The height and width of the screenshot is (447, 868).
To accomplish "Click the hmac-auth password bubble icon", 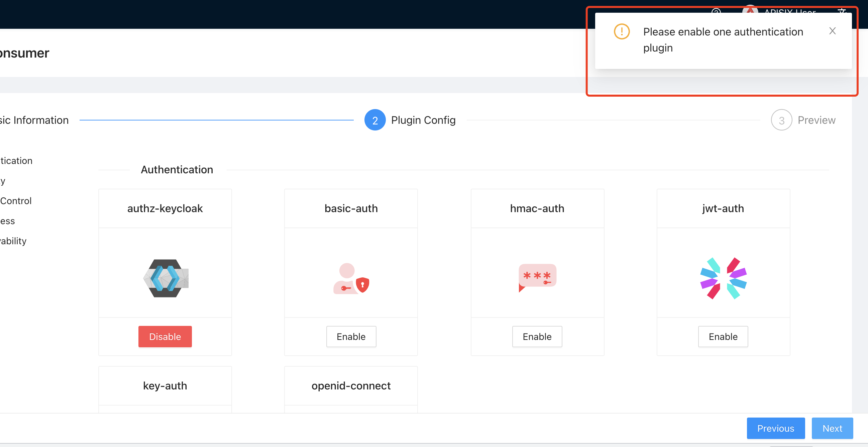I will click(537, 277).
